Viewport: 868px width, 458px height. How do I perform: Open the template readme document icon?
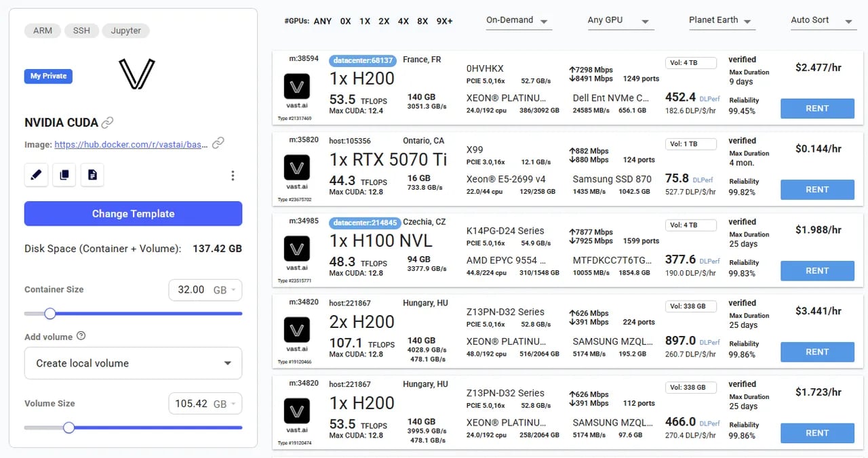pos(92,175)
